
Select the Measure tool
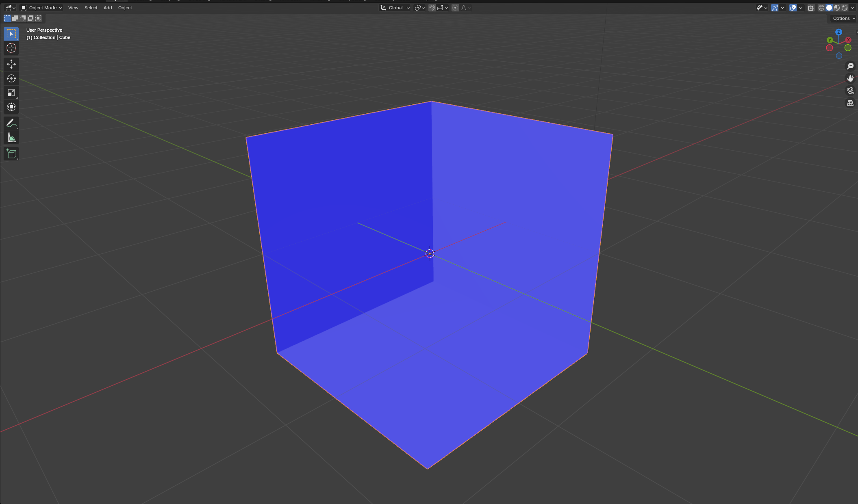[x=11, y=138]
